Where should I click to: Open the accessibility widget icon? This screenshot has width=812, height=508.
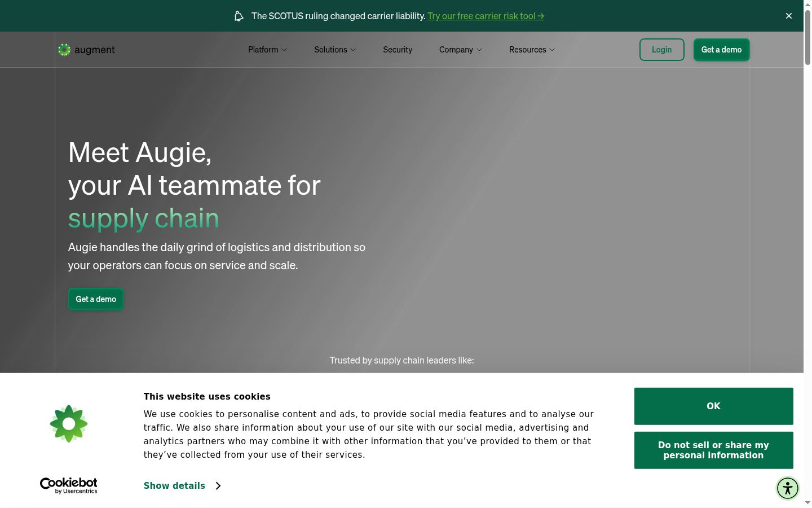click(x=788, y=488)
